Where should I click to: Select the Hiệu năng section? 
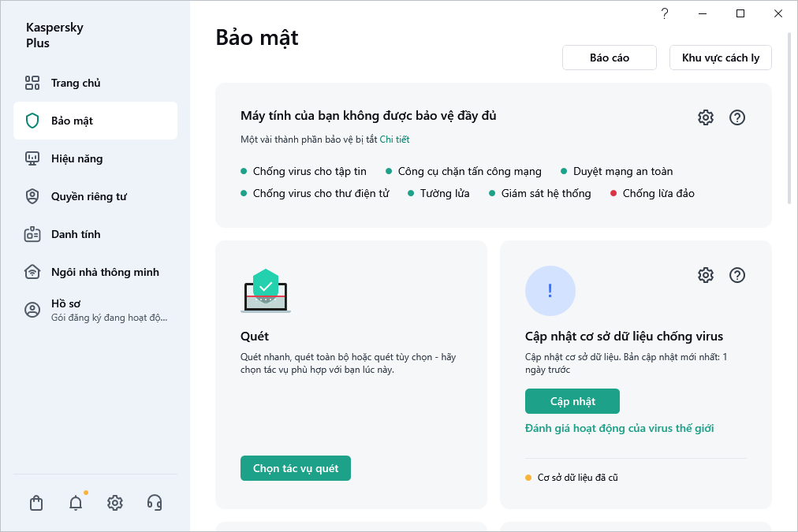(x=73, y=158)
